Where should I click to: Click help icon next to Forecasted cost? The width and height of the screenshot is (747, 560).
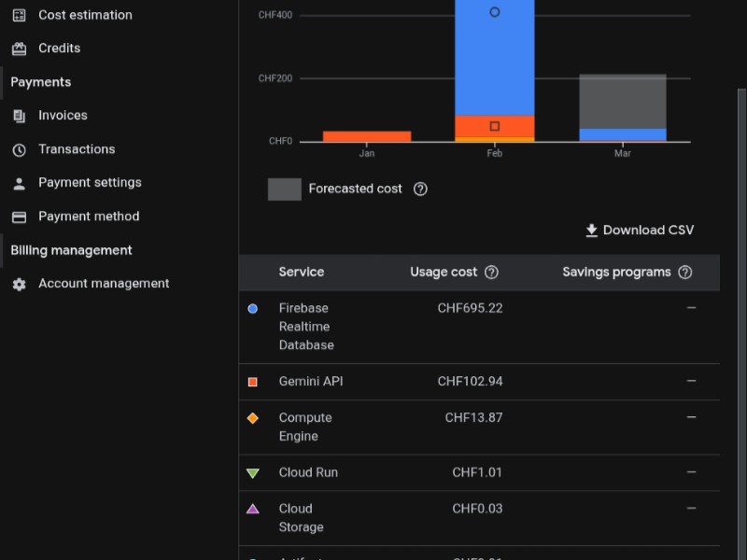pos(420,189)
